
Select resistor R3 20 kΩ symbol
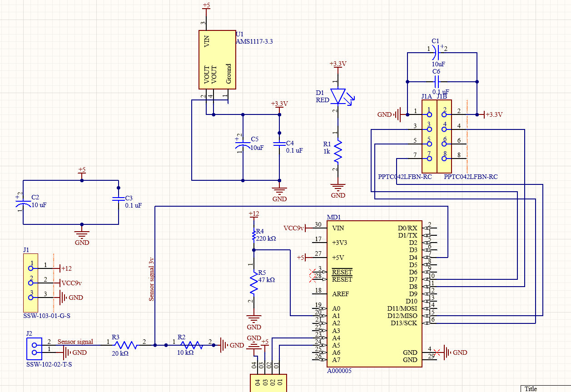(x=126, y=345)
